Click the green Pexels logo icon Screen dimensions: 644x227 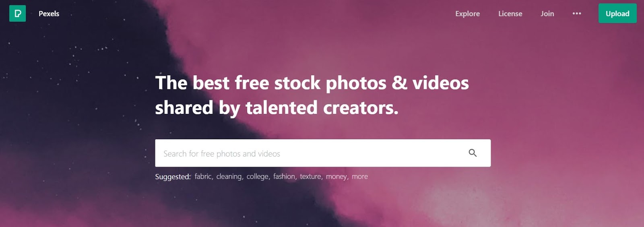point(17,13)
